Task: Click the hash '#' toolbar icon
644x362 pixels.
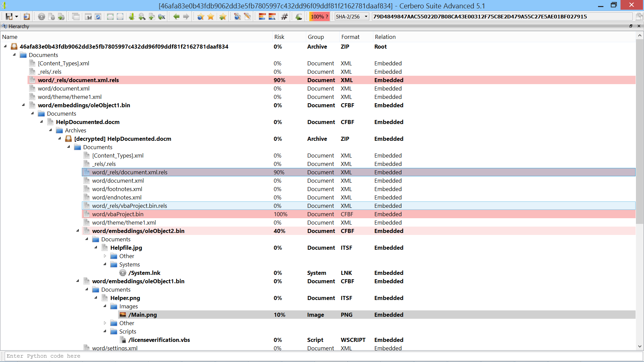Action: click(284, 16)
